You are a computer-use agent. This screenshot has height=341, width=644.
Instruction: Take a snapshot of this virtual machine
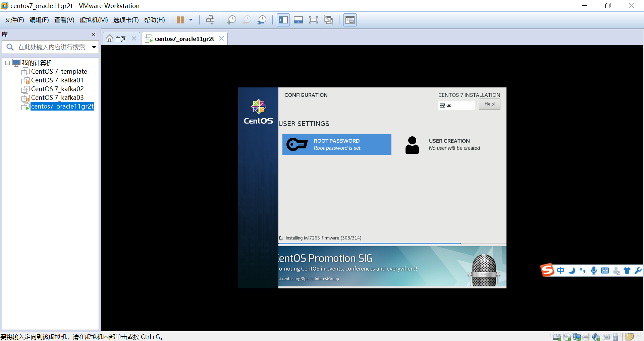click(231, 20)
